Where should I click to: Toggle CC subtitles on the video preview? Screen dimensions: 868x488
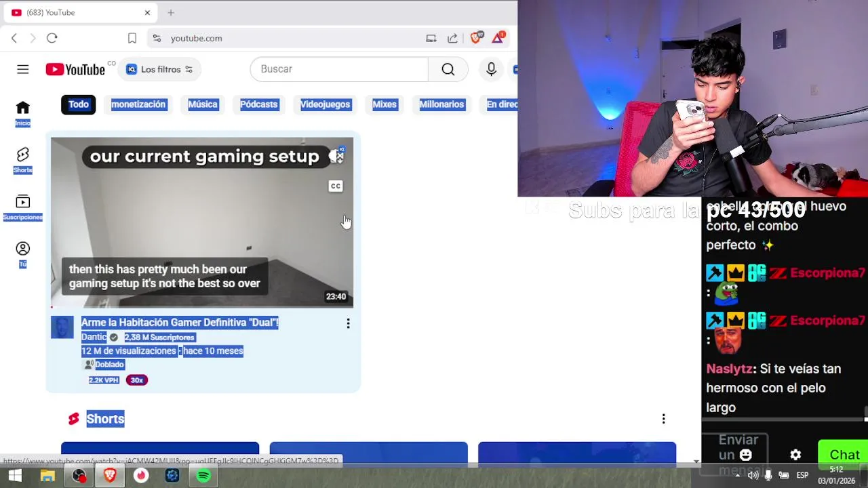(336, 186)
